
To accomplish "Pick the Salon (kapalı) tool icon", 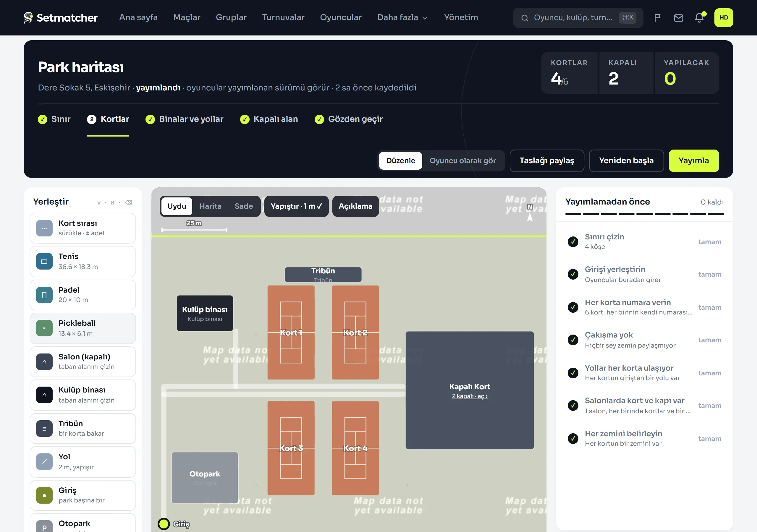I will point(44,361).
